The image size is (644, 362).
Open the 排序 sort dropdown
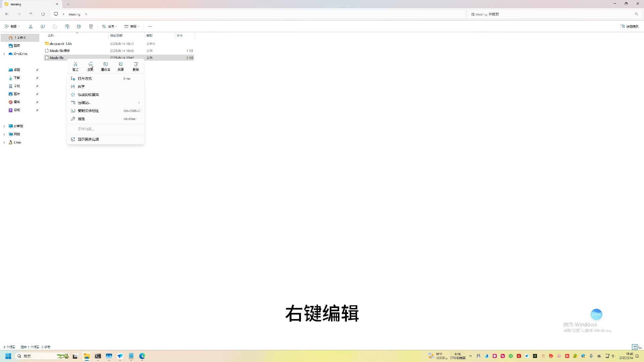click(110, 26)
